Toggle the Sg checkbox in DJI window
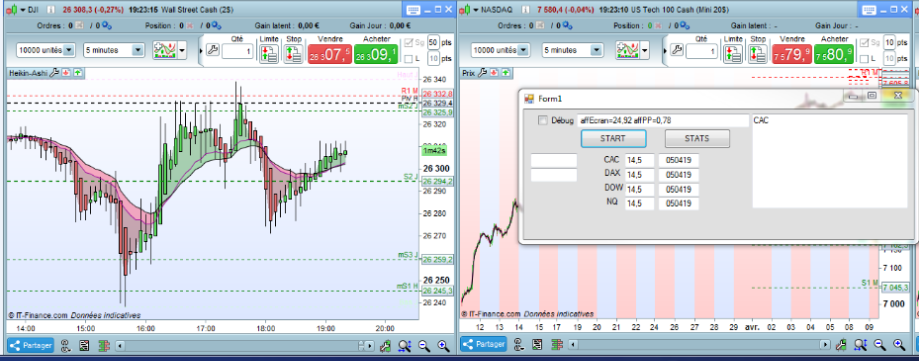The image size is (919, 361). (x=409, y=42)
